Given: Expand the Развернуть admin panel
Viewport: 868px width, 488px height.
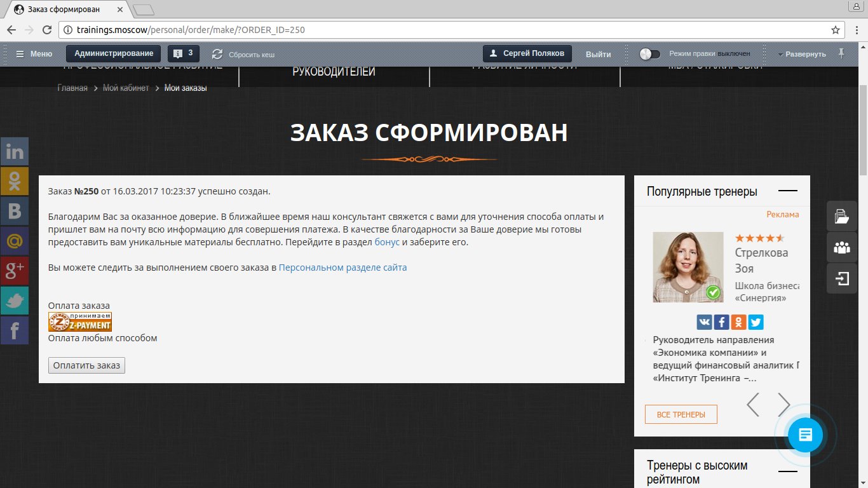Looking at the screenshot, I should tap(802, 54).
